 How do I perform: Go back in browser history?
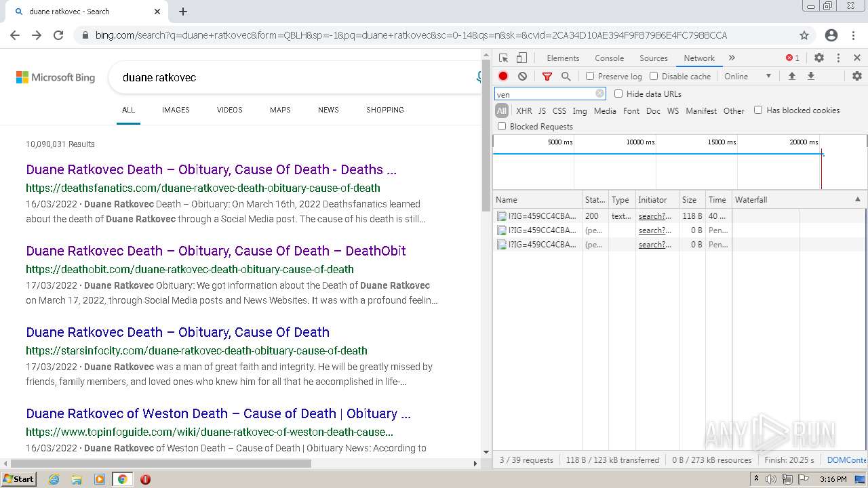(15, 35)
